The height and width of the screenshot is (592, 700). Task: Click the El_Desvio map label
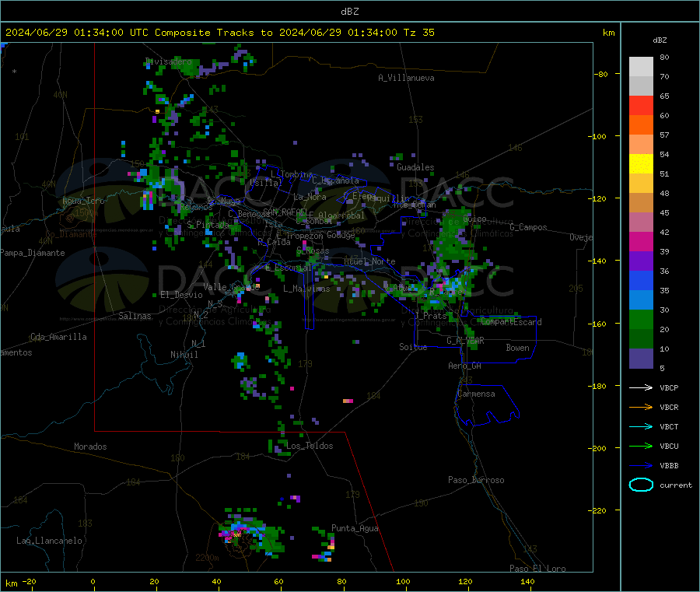tap(181, 295)
